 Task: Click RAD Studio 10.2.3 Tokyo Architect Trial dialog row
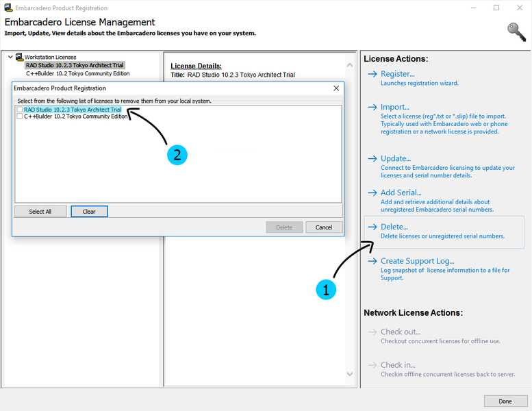73,110
